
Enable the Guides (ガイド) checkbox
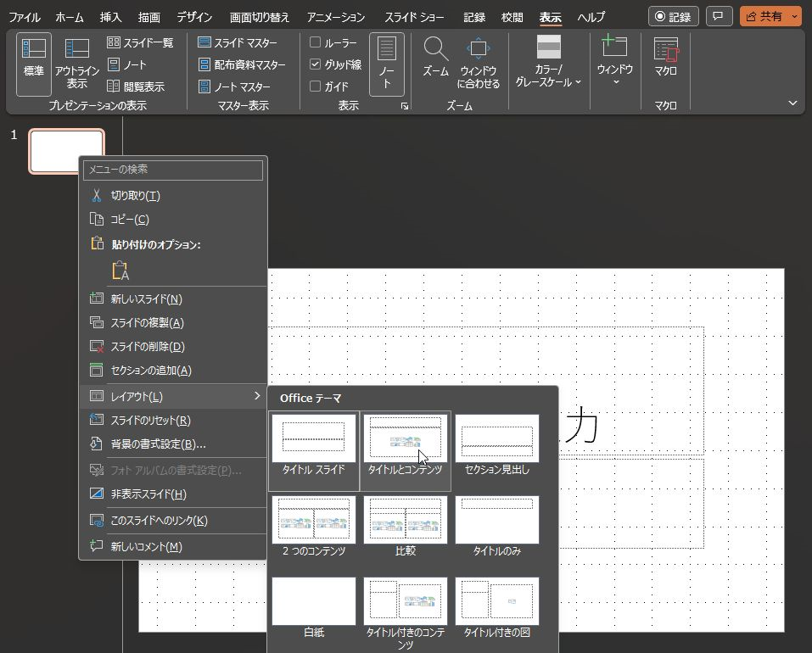click(316, 87)
